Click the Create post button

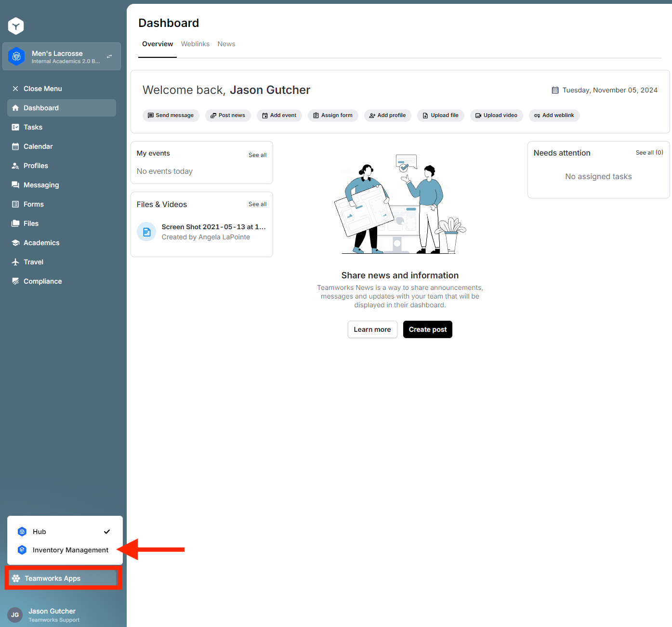click(427, 329)
